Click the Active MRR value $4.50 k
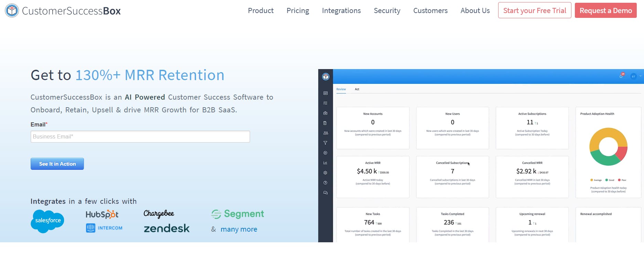 click(x=367, y=171)
